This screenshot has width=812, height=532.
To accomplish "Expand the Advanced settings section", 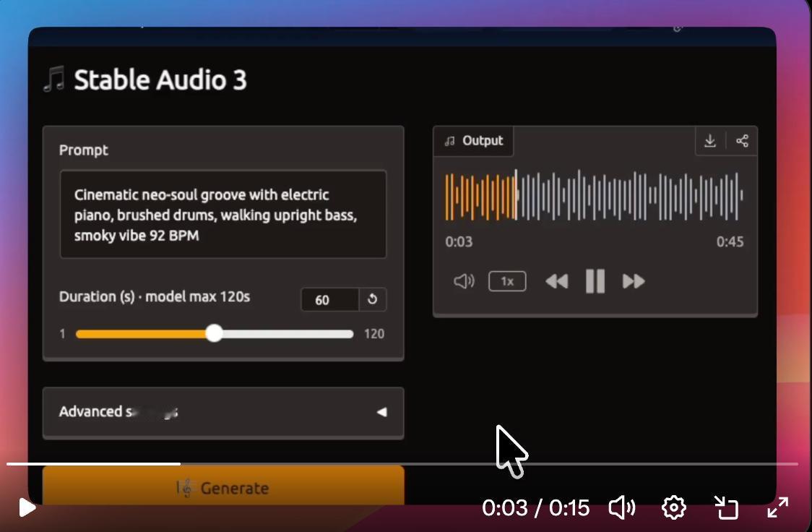I will [223, 412].
